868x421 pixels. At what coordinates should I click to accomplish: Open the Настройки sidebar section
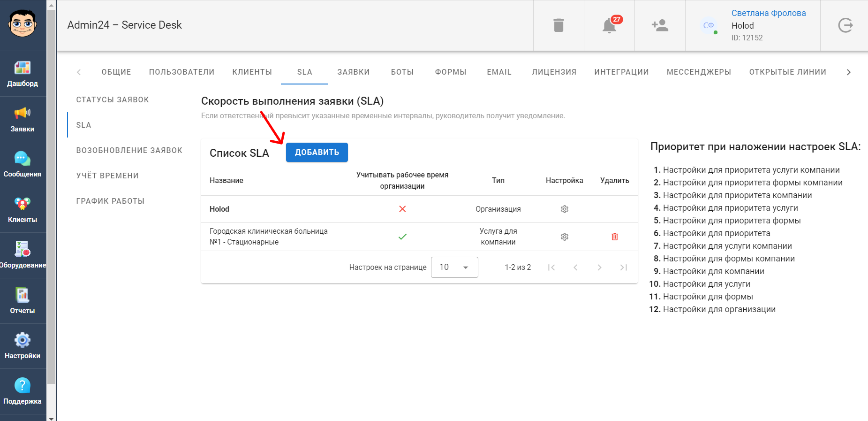(x=23, y=346)
